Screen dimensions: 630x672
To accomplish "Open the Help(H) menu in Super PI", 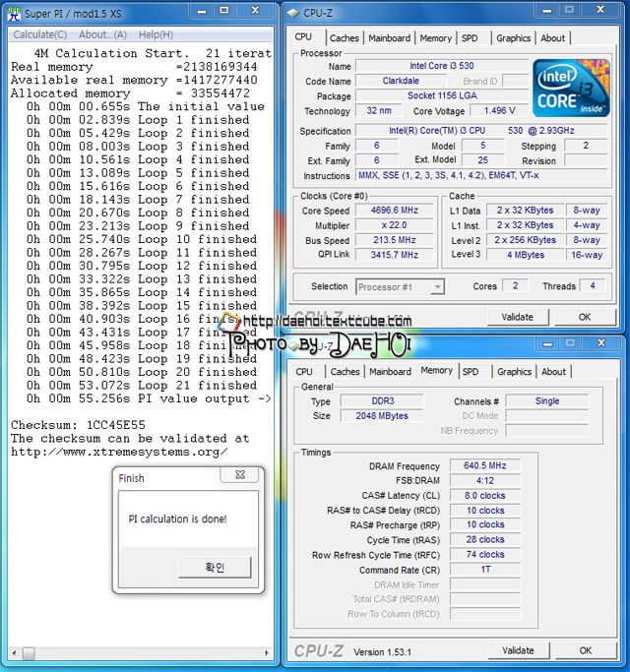I will (156, 34).
